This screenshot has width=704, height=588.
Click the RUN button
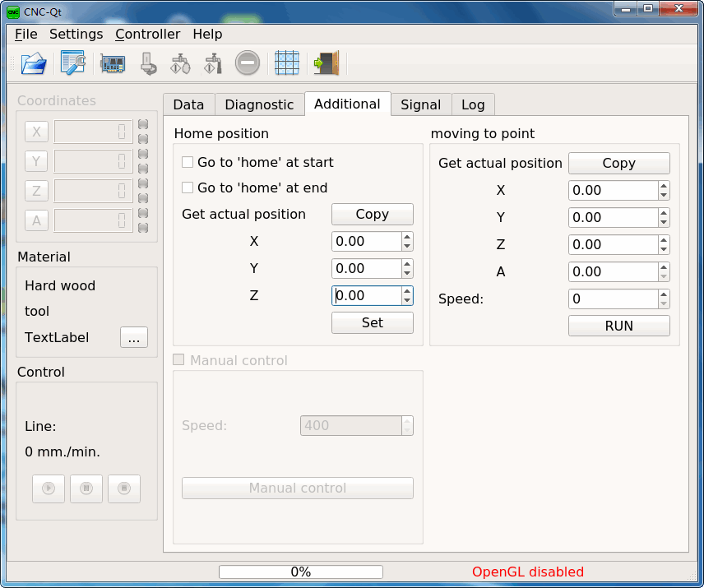click(618, 326)
